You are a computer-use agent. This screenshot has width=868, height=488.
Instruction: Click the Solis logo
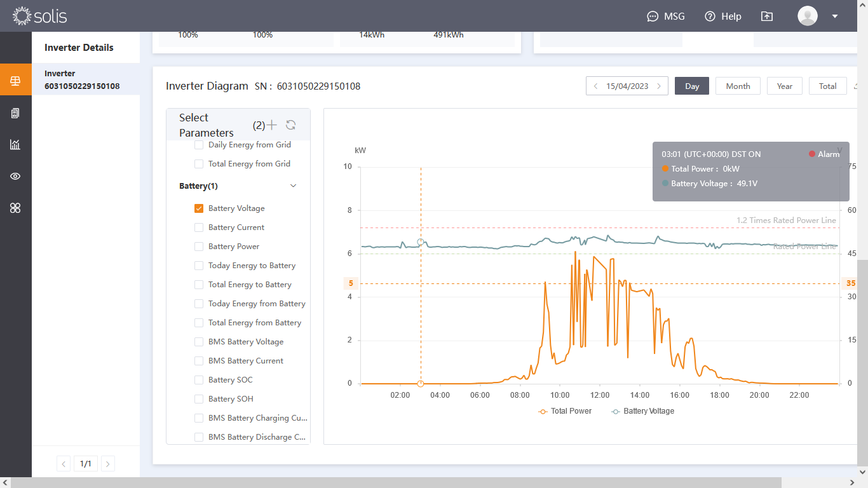tap(39, 16)
